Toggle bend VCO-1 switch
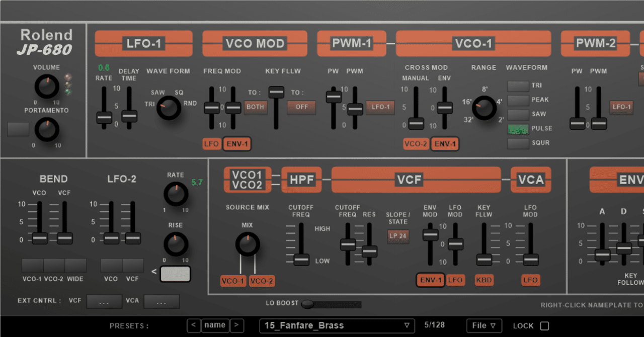The image size is (644, 337). [x=32, y=266]
